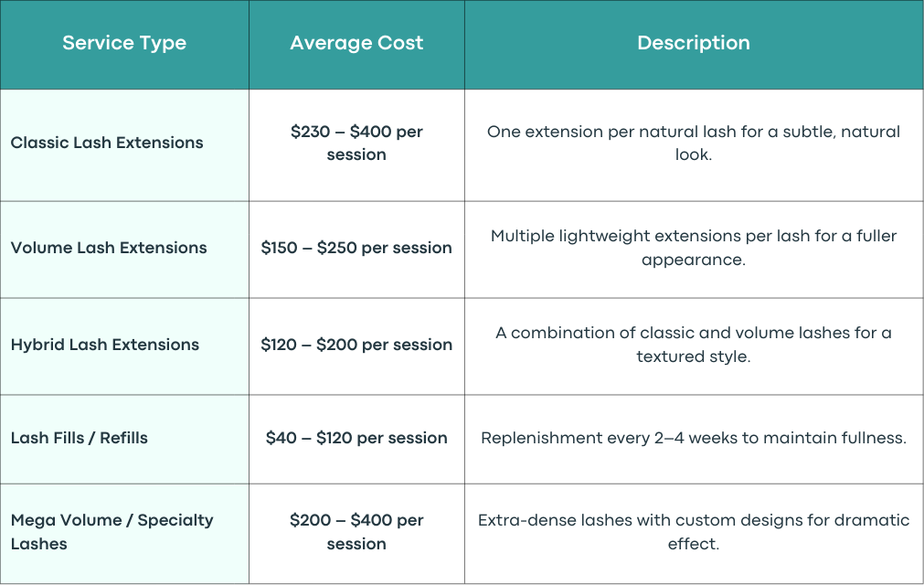924x585 pixels.
Task: Select the Volume Lash Extensions cell
Action: pos(124,250)
